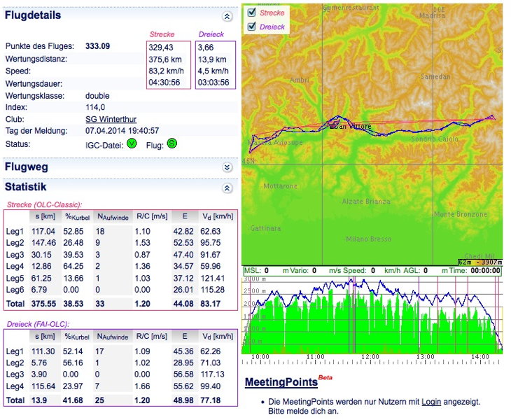Click the green IGC-Datei status icon
This screenshot has height=420, width=511.
131,143
